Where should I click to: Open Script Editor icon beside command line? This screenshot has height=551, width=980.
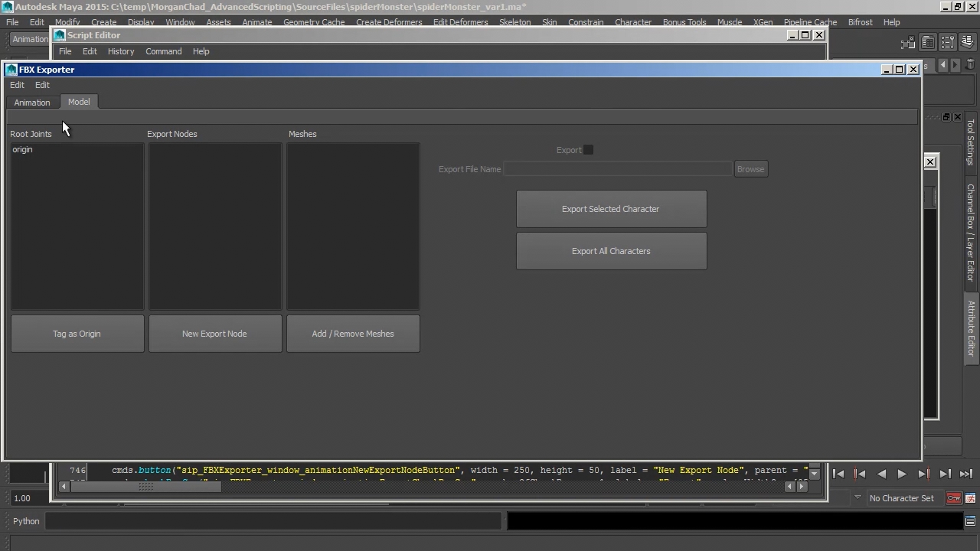click(970, 521)
